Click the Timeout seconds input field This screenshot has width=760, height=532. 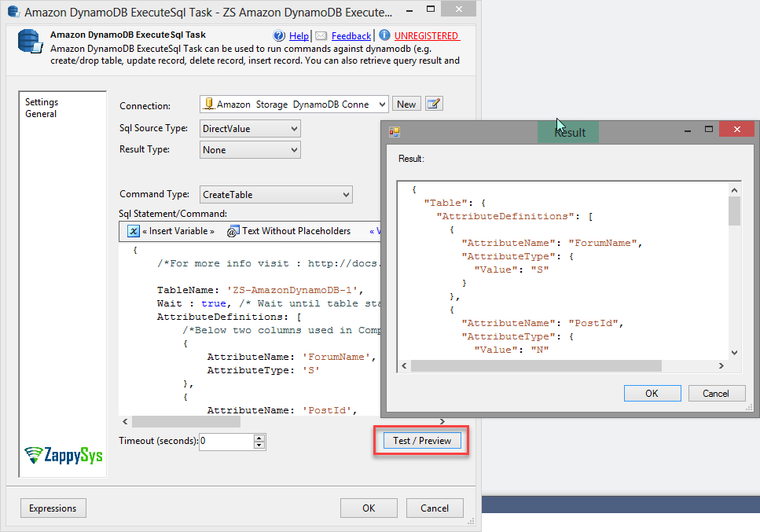(x=226, y=442)
